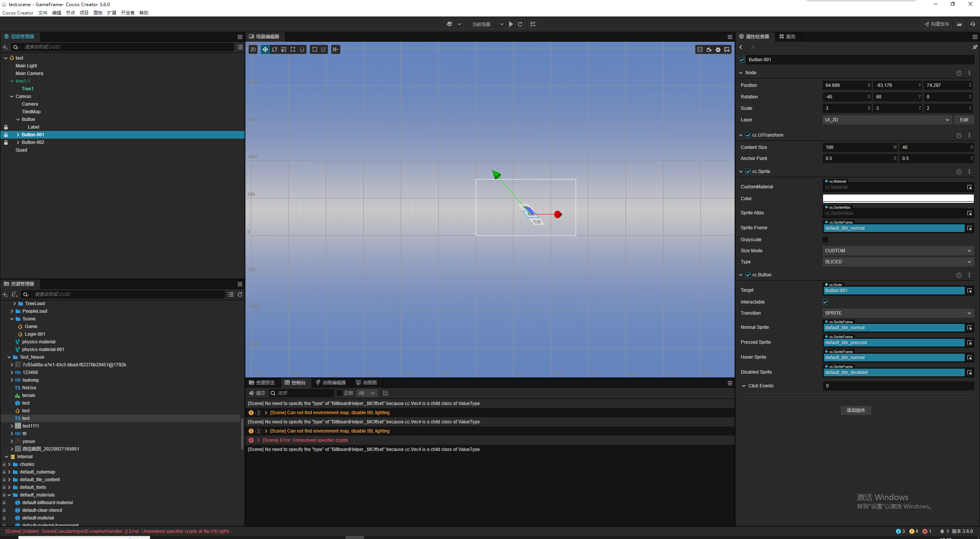Click the refresh preview icon
Image resolution: width=980 pixels, height=539 pixels.
[520, 24]
